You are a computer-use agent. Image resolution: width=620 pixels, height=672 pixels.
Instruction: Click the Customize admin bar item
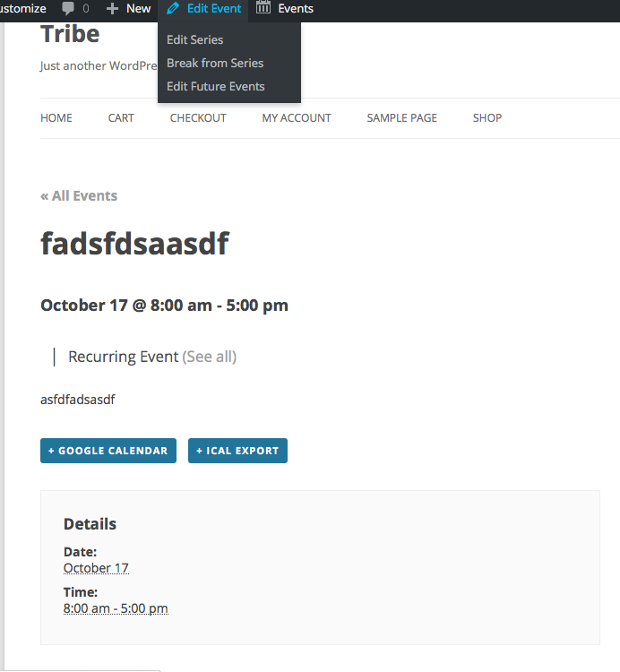[23, 9]
